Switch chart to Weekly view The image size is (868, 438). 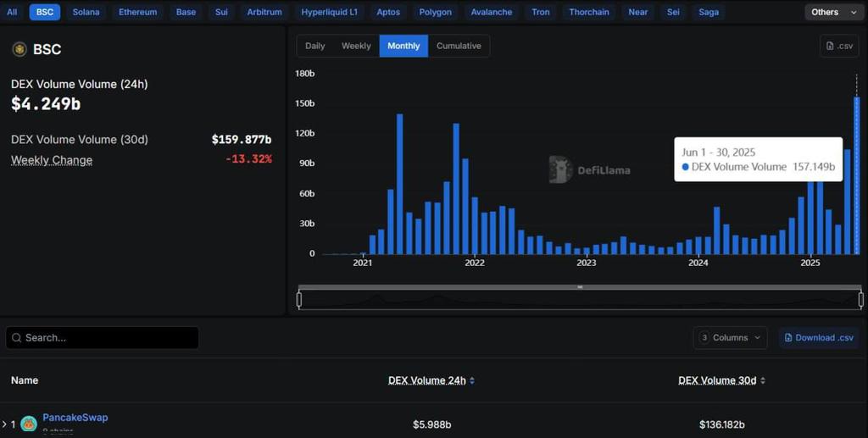pos(356,46)
